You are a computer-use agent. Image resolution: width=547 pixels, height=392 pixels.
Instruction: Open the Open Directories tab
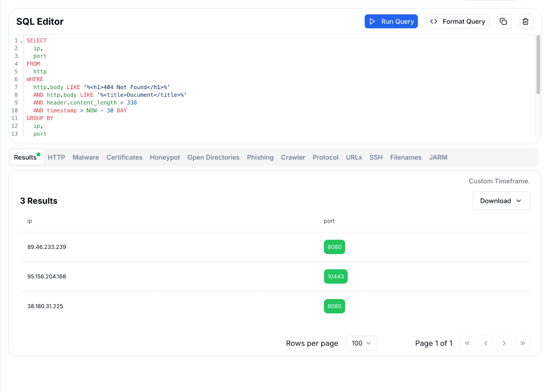213,157
